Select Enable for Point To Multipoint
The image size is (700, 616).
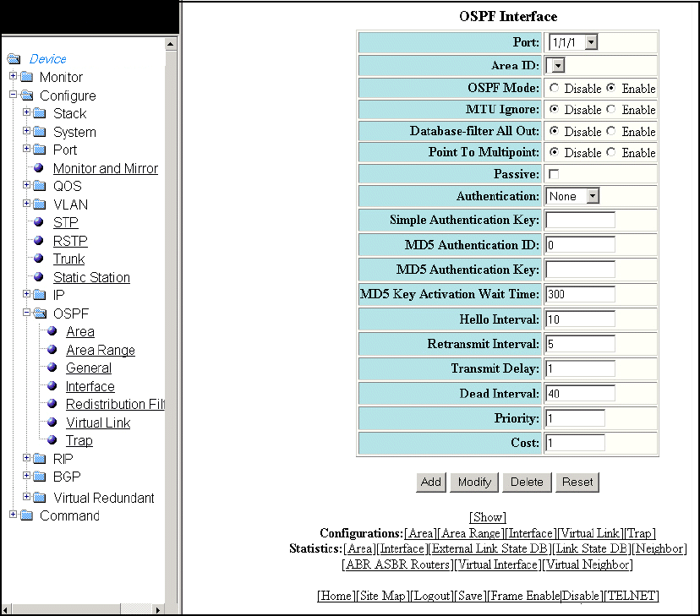click(x=611, y=152)
